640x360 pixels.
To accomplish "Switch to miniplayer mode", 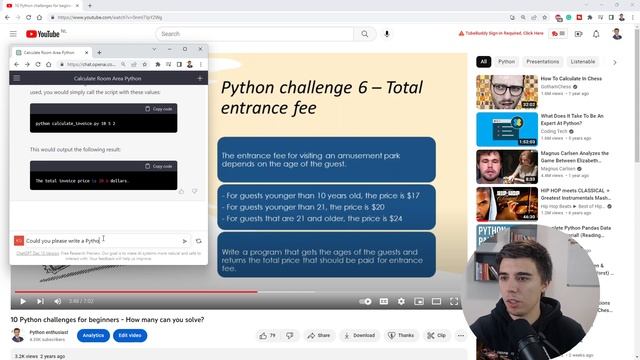I will tap(419, 301).
